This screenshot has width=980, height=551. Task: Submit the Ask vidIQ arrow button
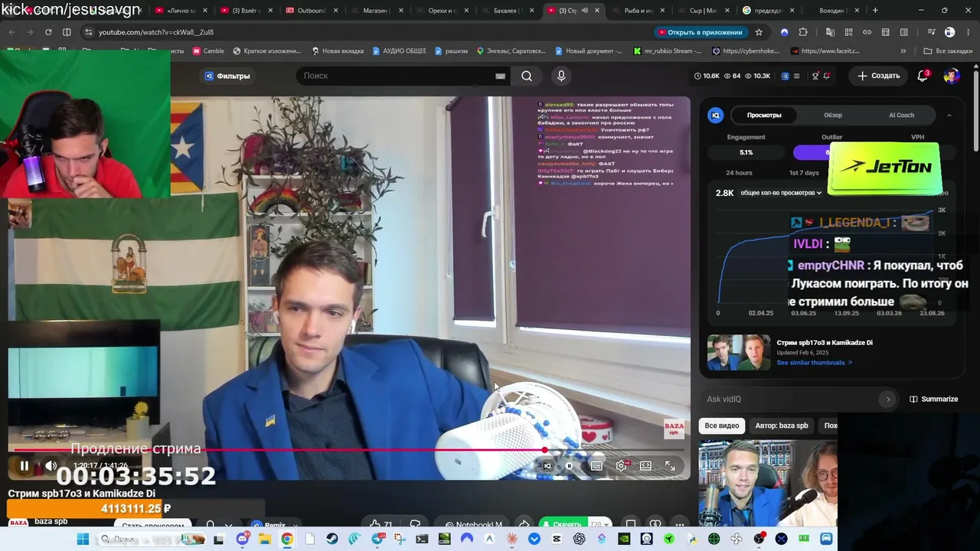(888, 399)
